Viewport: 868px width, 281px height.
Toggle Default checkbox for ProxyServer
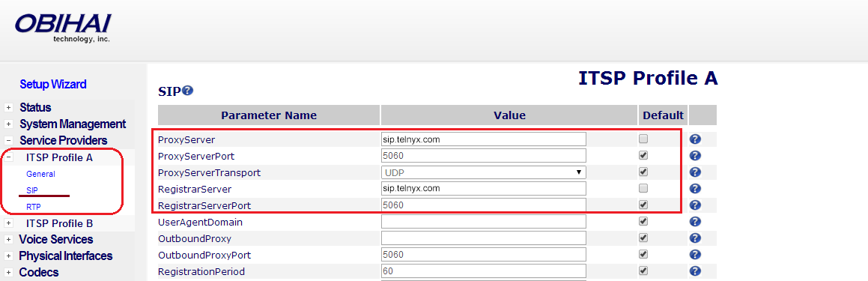click(x=643, y=139)
